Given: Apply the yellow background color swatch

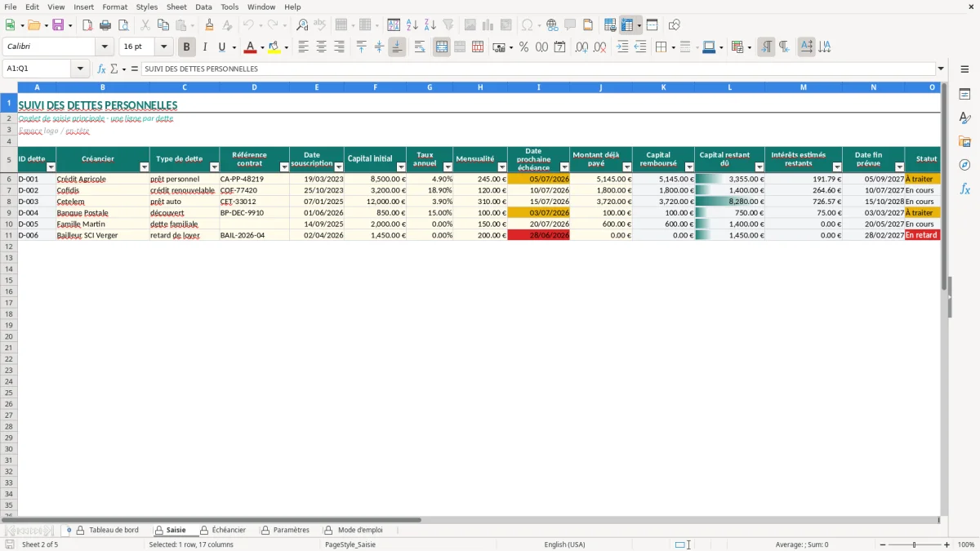Looking at the screenshot, I should 274,47.
